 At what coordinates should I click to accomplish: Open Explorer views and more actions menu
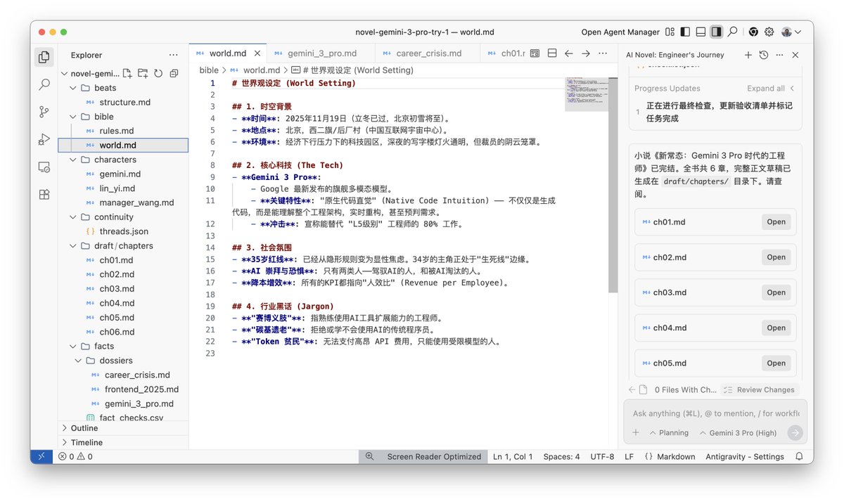tap(174, 55)
